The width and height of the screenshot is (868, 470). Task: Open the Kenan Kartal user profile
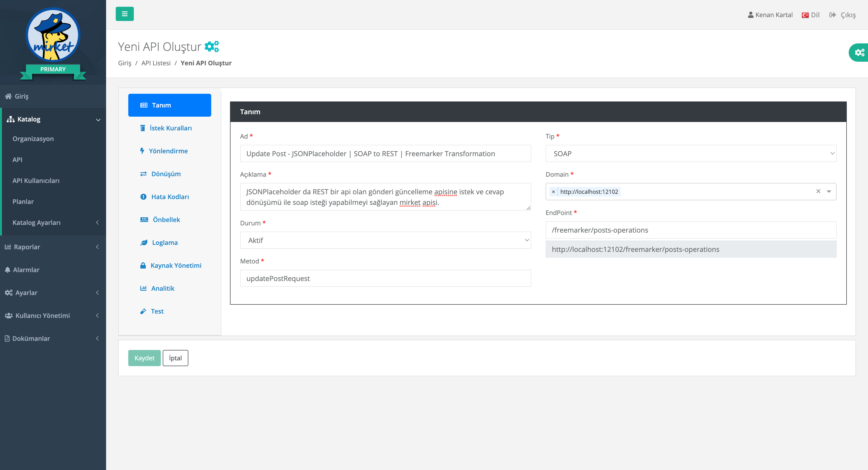[x=770, y=15]
